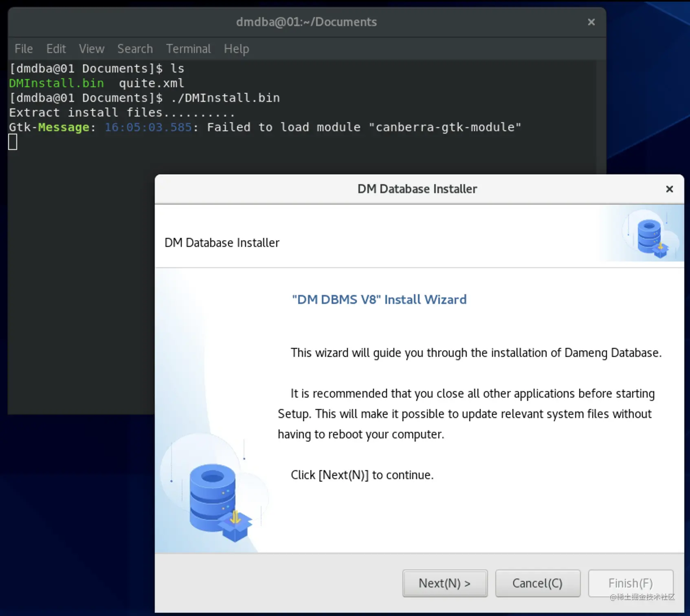This screenshot has height=616, width=690.
Task: Open the terminal's Search menu
Action: click(x=135, y=49)
